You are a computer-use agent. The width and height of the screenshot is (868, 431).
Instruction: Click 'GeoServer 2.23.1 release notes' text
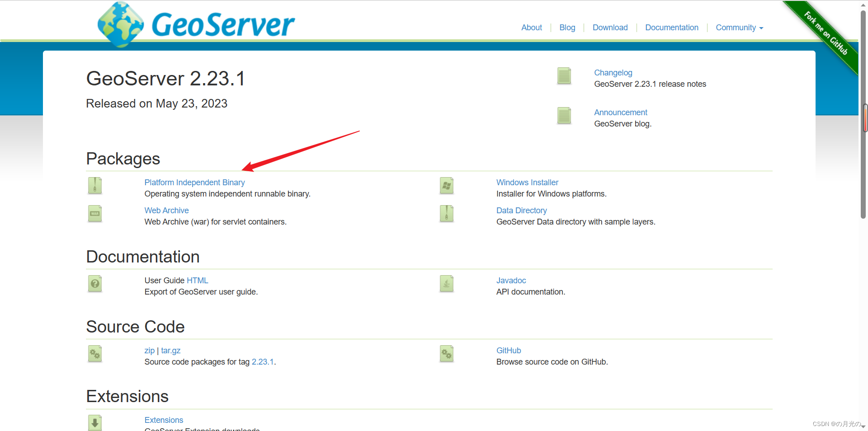pos(650,84)
